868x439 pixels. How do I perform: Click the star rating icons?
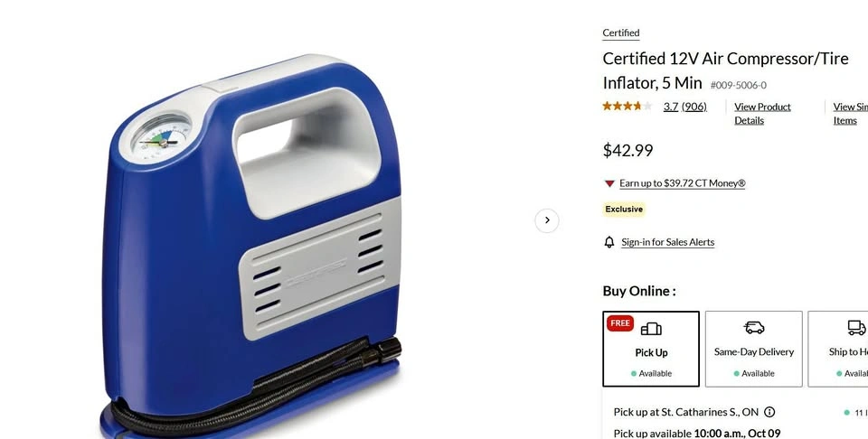coord(627,107)
